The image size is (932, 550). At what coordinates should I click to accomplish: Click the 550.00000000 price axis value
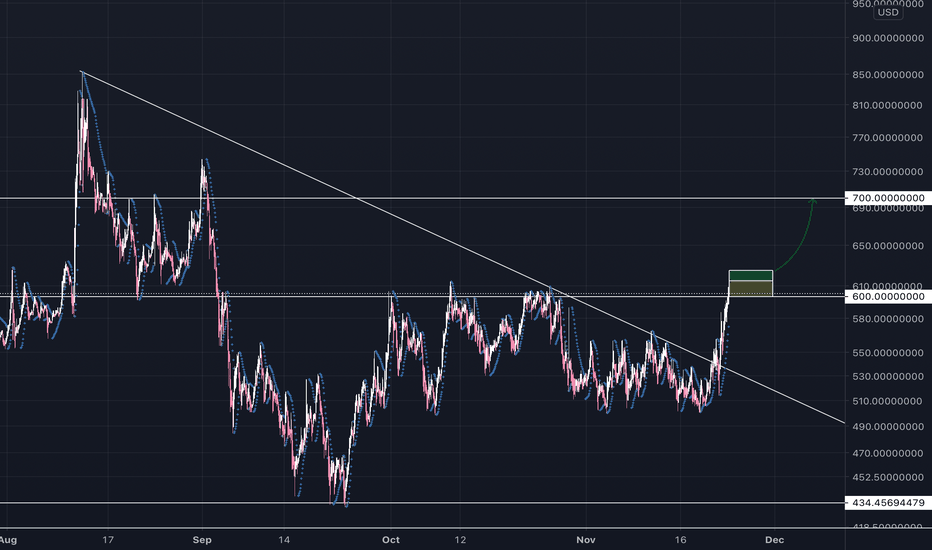tap(887, 353)
